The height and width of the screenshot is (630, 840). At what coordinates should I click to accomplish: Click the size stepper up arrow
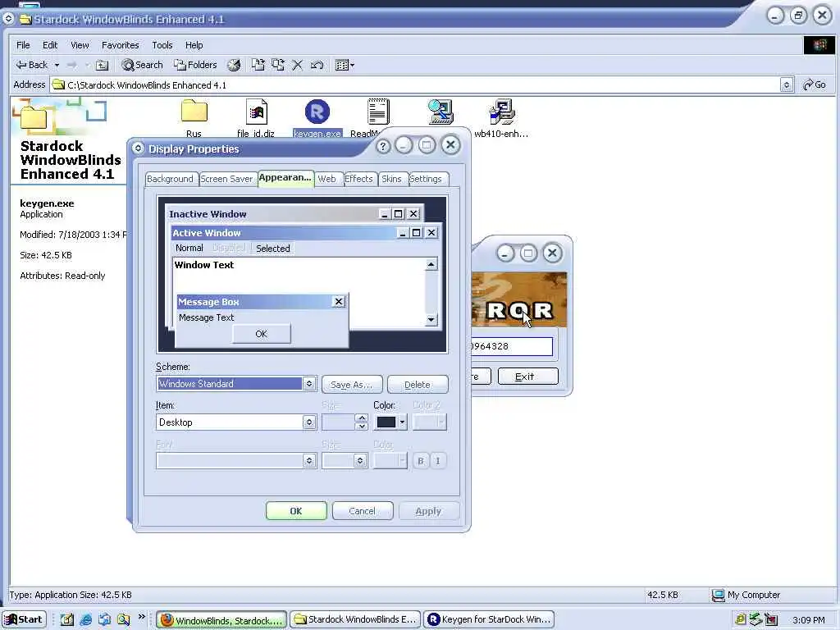tap(362, 418)
